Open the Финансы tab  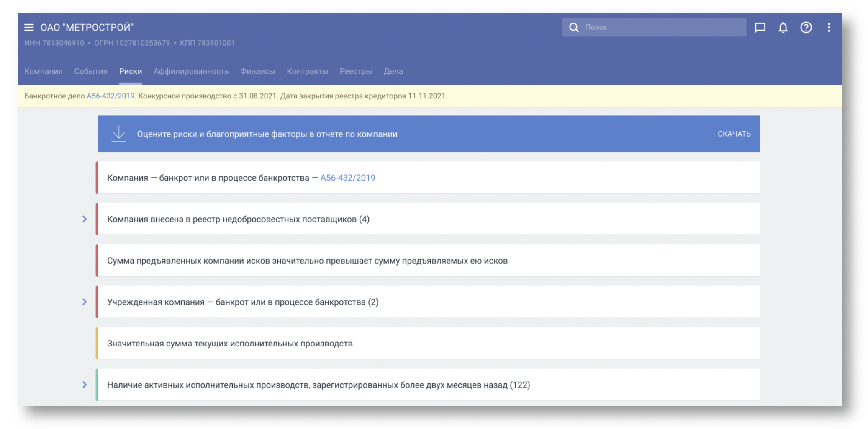coord(258,71)
